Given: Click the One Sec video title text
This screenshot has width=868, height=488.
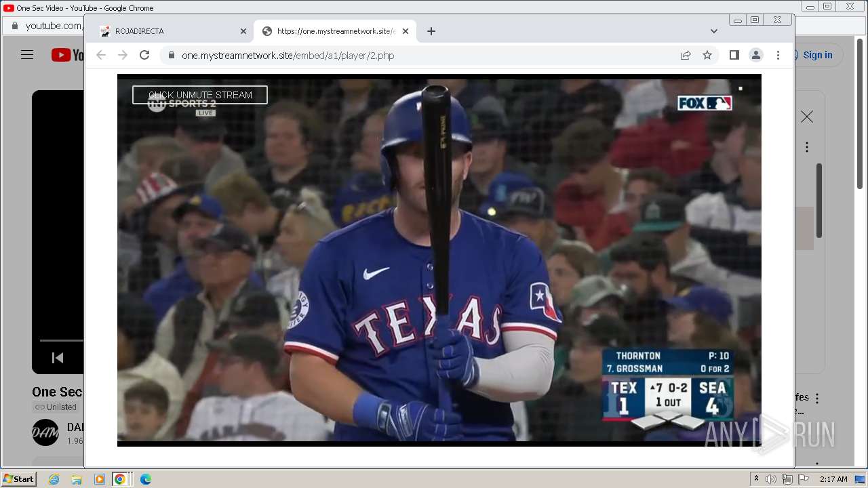Looking at the screenshot, I should click(58, 392).
